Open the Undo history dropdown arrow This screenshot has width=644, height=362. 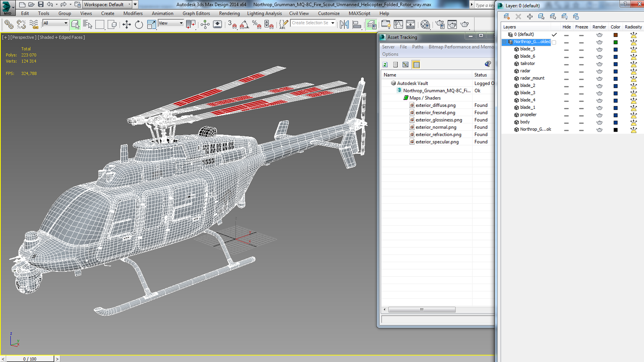pos(56,4)
